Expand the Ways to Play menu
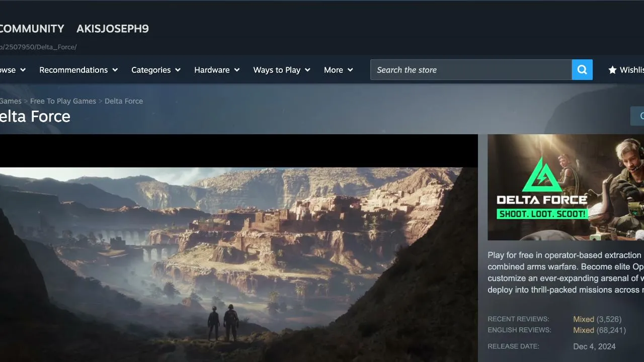644x362 pixels. [282, 70]
